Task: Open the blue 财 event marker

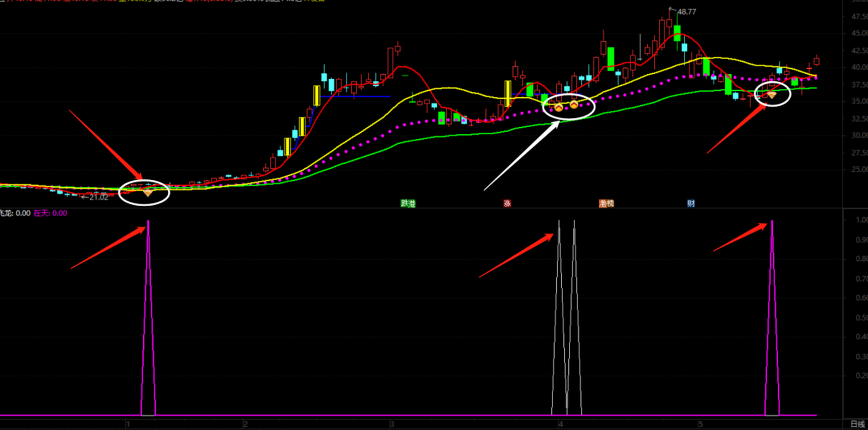Action: [x=691, y=203]
